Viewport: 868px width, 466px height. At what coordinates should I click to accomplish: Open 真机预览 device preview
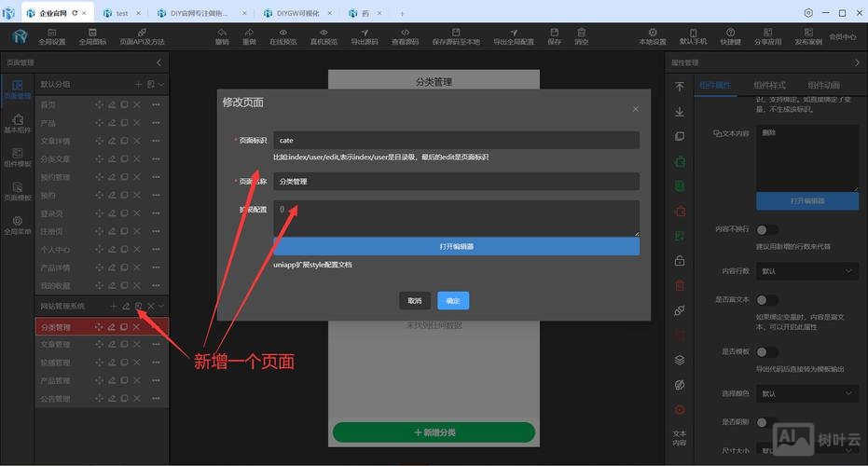324,36
